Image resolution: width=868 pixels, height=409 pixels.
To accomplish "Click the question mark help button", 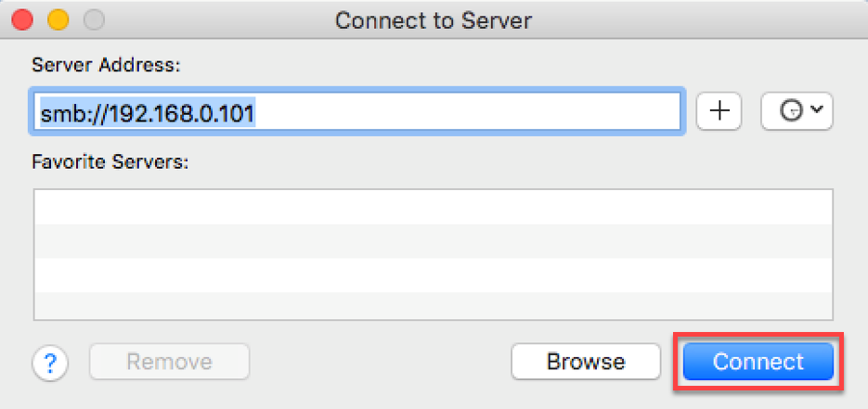I will pos(50,362).
